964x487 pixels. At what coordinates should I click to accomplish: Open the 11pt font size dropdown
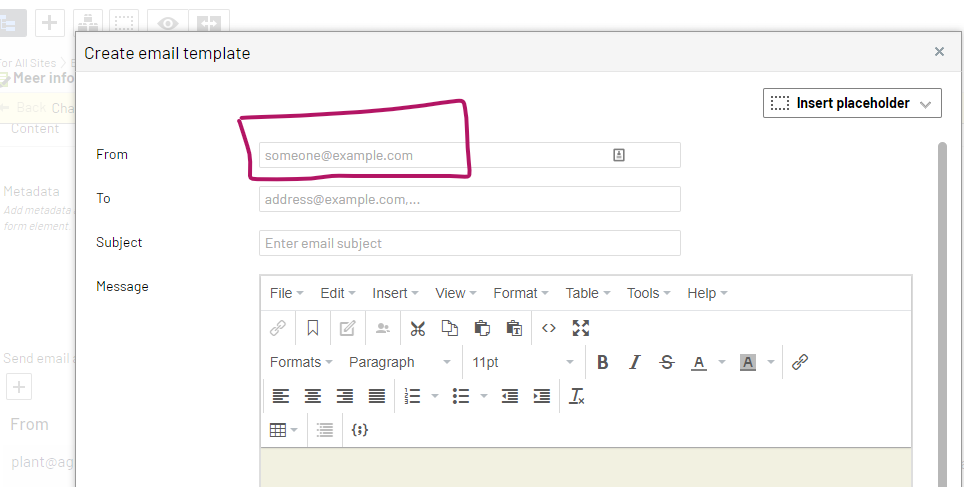click(x=523, y=362)
